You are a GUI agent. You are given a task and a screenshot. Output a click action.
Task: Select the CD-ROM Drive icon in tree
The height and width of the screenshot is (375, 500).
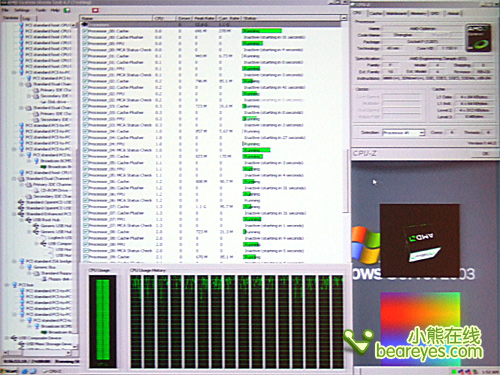37,190
